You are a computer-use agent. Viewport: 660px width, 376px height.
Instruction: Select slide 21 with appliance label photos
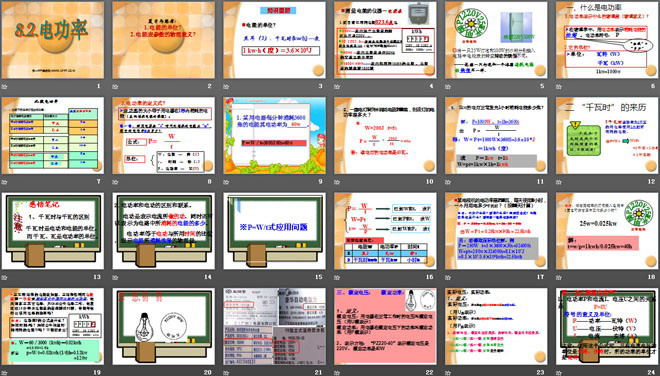point(274,326)
